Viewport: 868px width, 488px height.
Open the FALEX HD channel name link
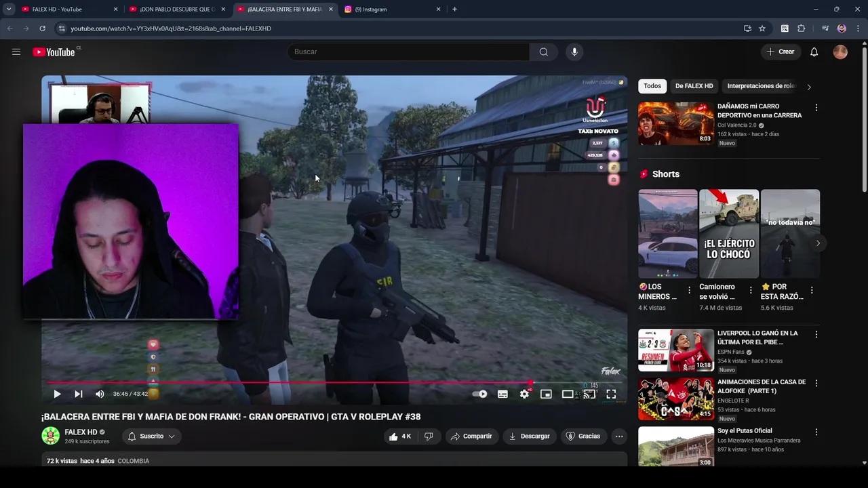pyautogui.click(x=81, y=432)
